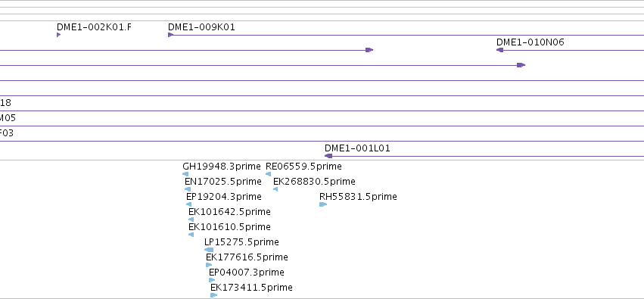Viewport: 644px width, 299px height.
Task: Select the DME1-010N06 clone label
Action: coord(530,42)
